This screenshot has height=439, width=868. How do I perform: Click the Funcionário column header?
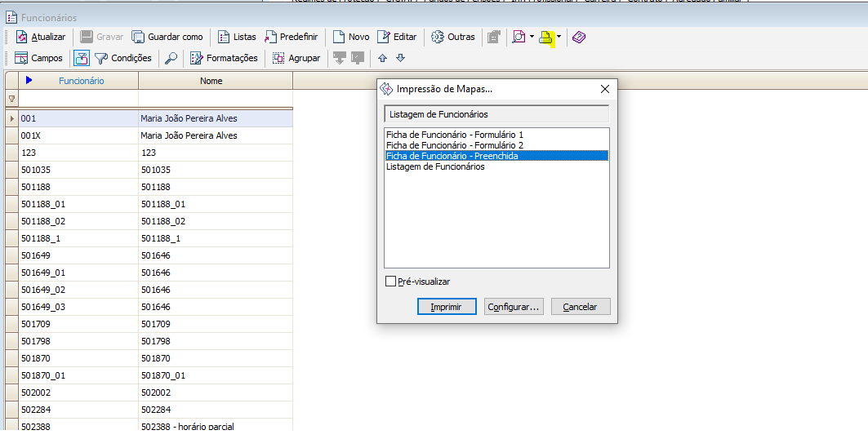[81, 81]
